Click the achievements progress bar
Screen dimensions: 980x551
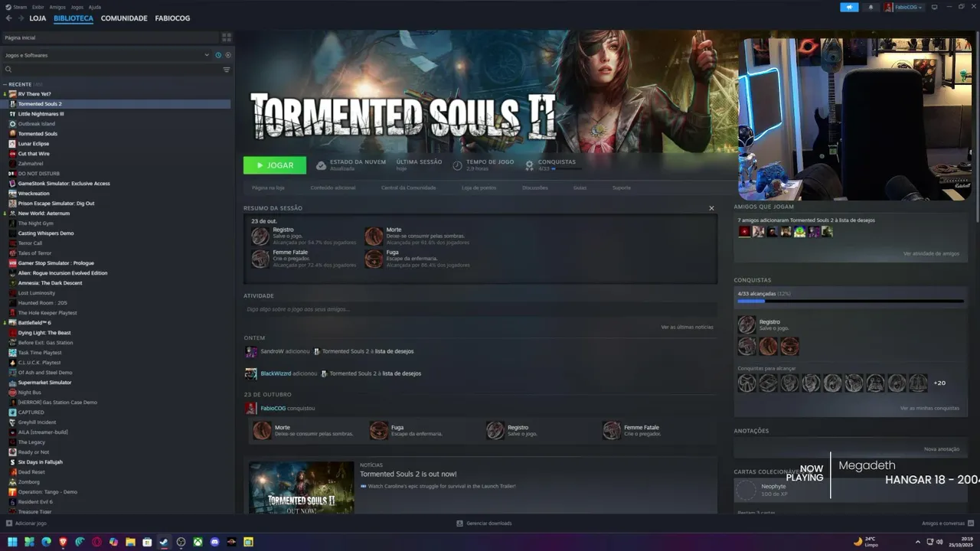[x=851, y=301]
